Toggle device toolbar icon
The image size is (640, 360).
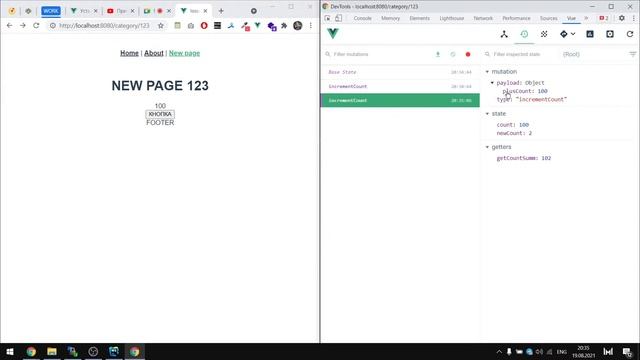tap(338, 18)
